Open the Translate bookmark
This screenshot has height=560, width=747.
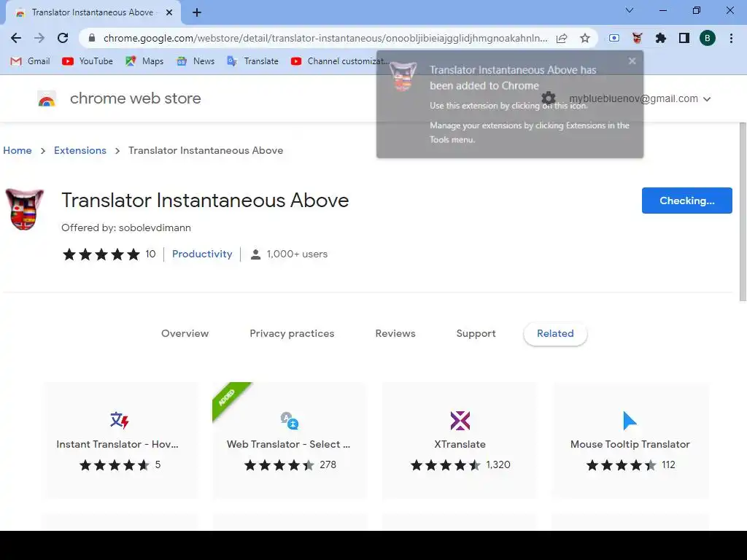coord(253,61)
